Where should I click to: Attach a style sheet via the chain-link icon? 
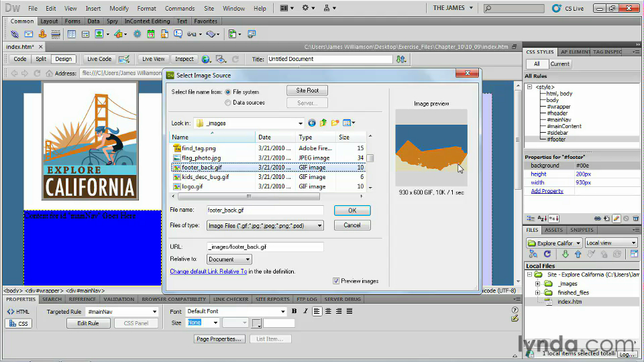[597, 219]
